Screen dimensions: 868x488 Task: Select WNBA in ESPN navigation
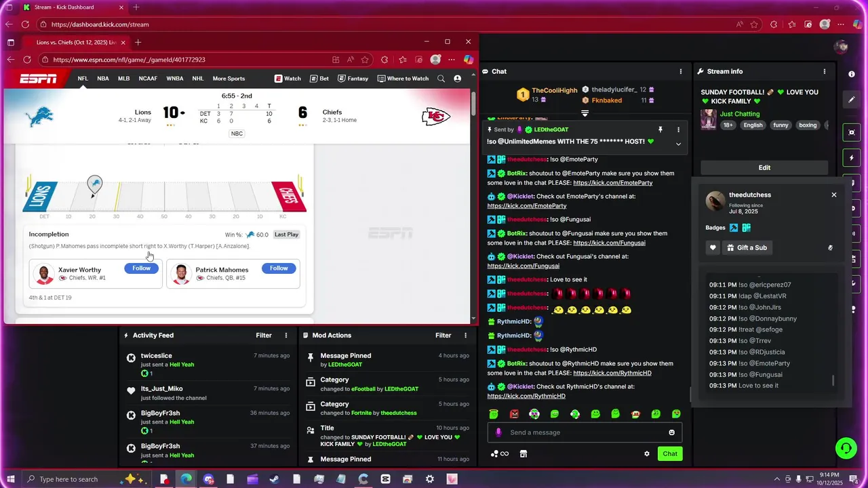[175, 79]
